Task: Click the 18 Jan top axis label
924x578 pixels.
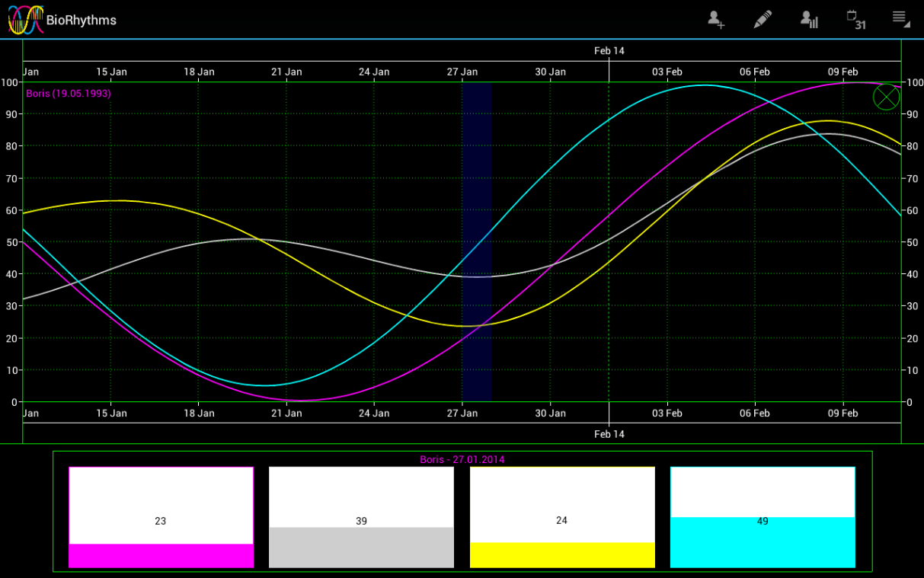Action: pos(199,72)
